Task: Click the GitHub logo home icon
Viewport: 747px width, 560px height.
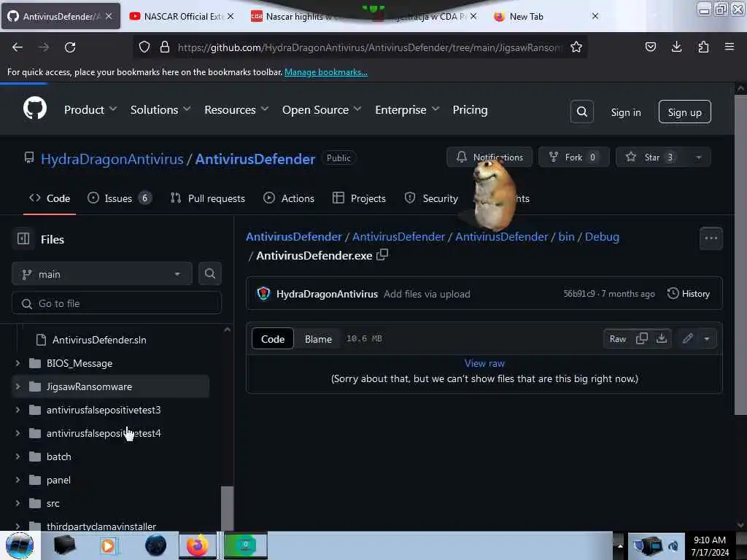Action: coord(35,109)
